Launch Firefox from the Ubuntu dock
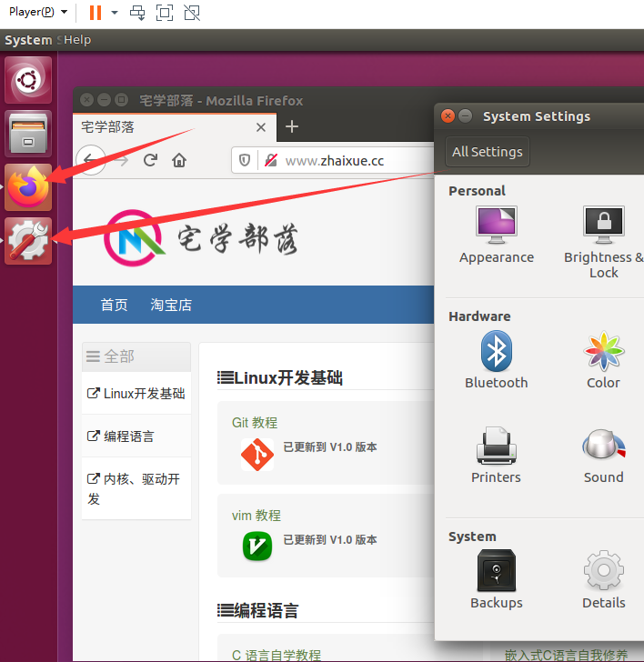This screenshot has height=662, width=644. (x=28, y=187)
